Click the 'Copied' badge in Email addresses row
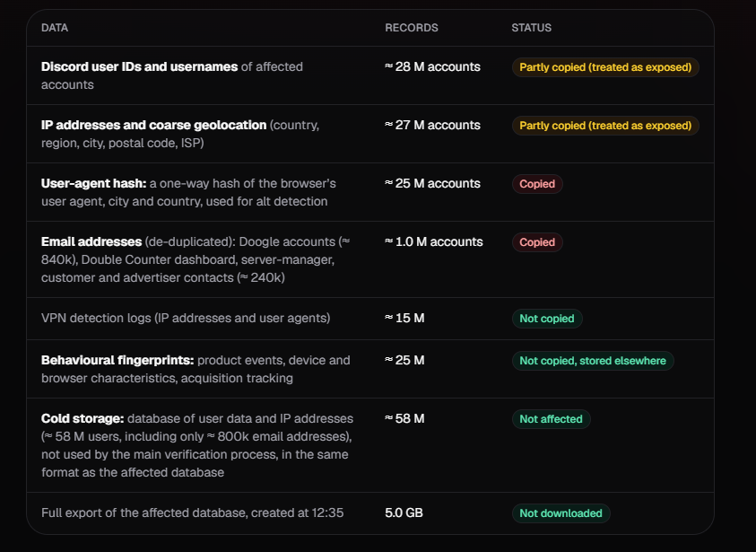The width and height of the screenshot is (756, 552). (537, 242)
